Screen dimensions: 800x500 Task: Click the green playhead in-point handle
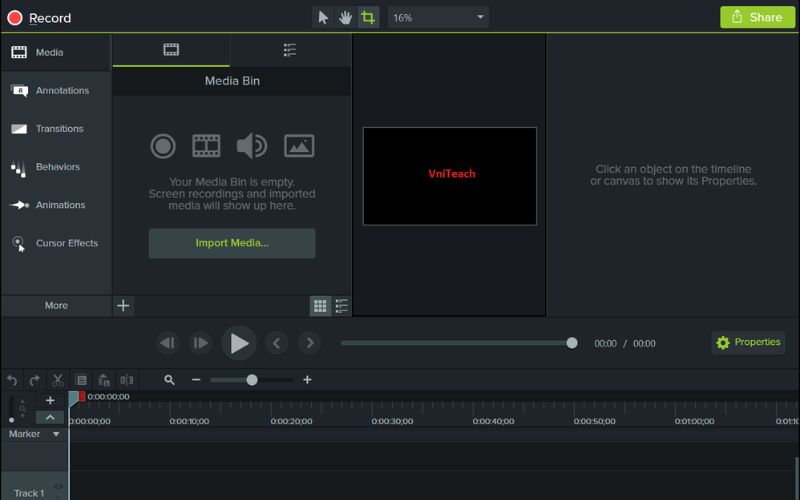coord(73,398)
